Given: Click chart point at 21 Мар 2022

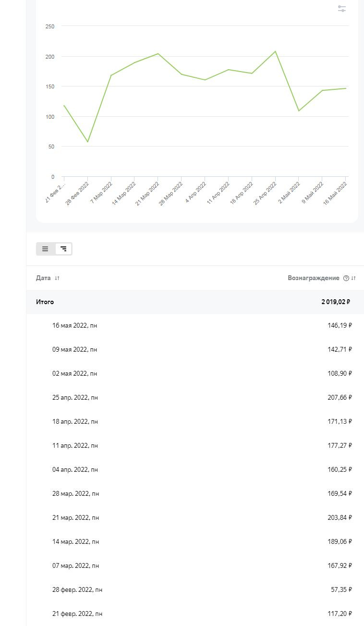Looking at the screenshot, I should click(158, 54).
